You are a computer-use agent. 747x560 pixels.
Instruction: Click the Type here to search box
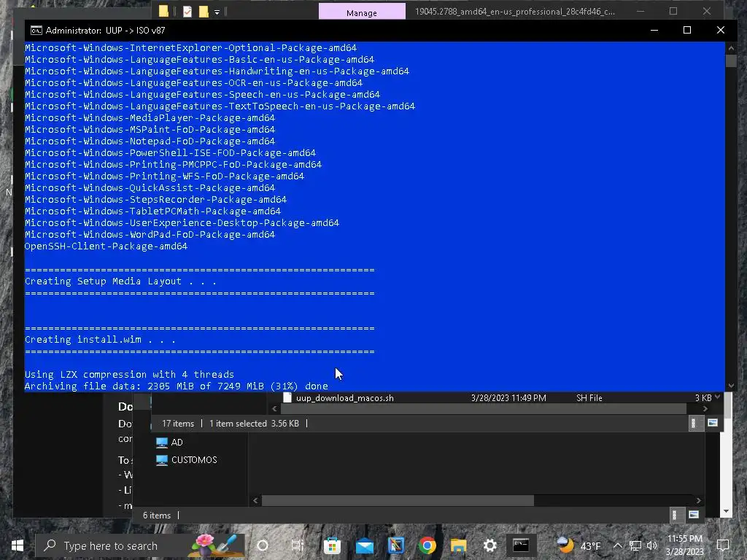(140, 545)
